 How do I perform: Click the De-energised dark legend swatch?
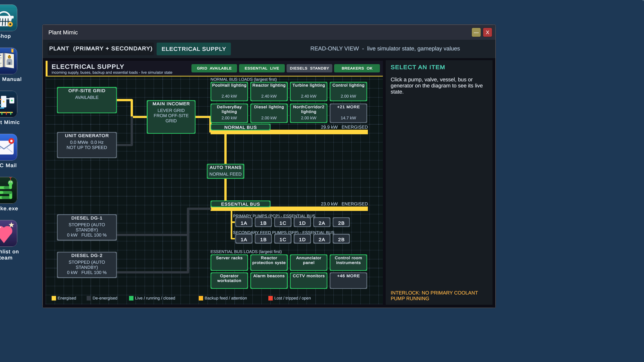[89, 298]
